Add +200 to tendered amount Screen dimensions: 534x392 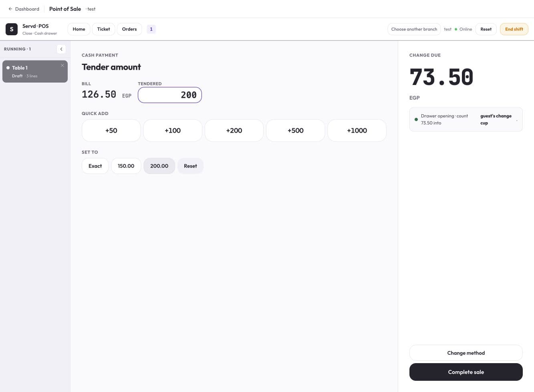234,130
